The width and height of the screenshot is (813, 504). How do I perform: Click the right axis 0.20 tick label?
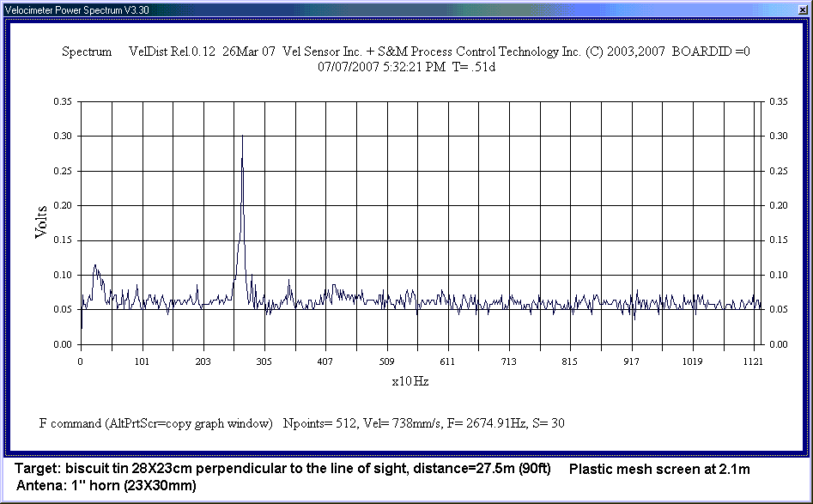coord(779,205)
